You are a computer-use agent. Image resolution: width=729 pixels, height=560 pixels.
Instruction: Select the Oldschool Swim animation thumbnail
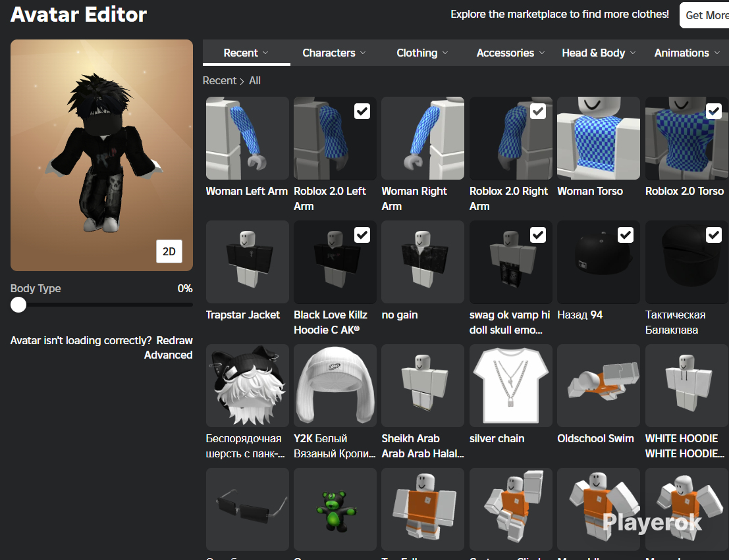coord(599,385)
